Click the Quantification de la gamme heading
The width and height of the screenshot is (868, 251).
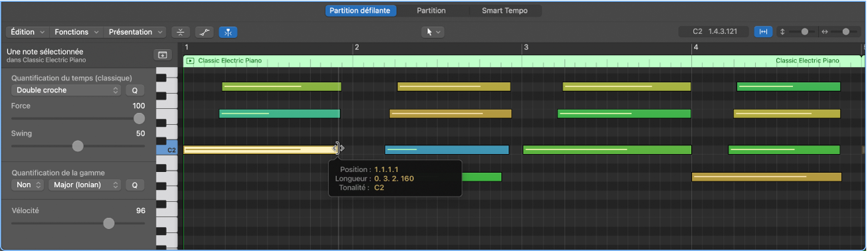tap(58, 173)
